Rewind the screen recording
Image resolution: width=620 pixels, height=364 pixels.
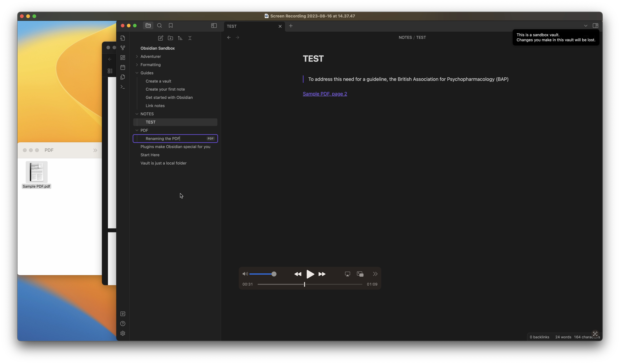(x=298, y=274)
